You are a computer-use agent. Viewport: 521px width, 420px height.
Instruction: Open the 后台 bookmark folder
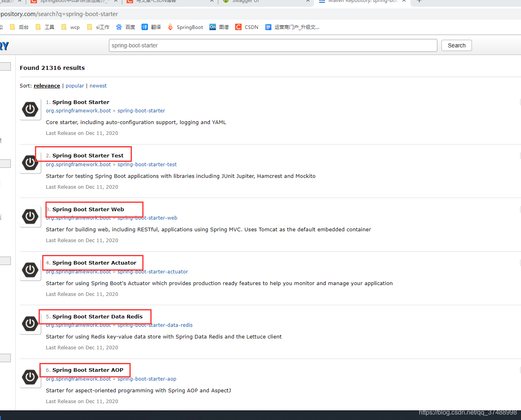coord(19,27)
